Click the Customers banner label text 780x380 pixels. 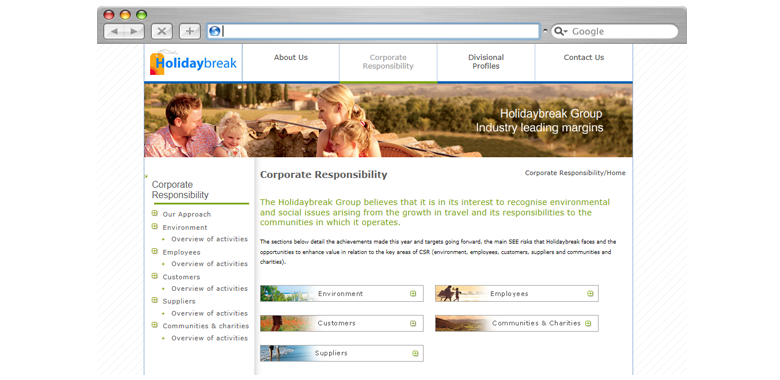coord(337,323)
